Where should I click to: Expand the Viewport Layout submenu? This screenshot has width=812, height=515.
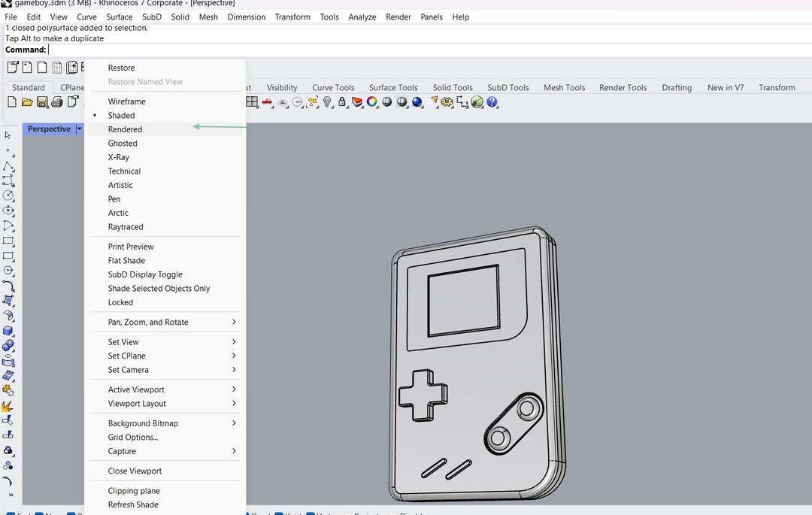(165, 404)
